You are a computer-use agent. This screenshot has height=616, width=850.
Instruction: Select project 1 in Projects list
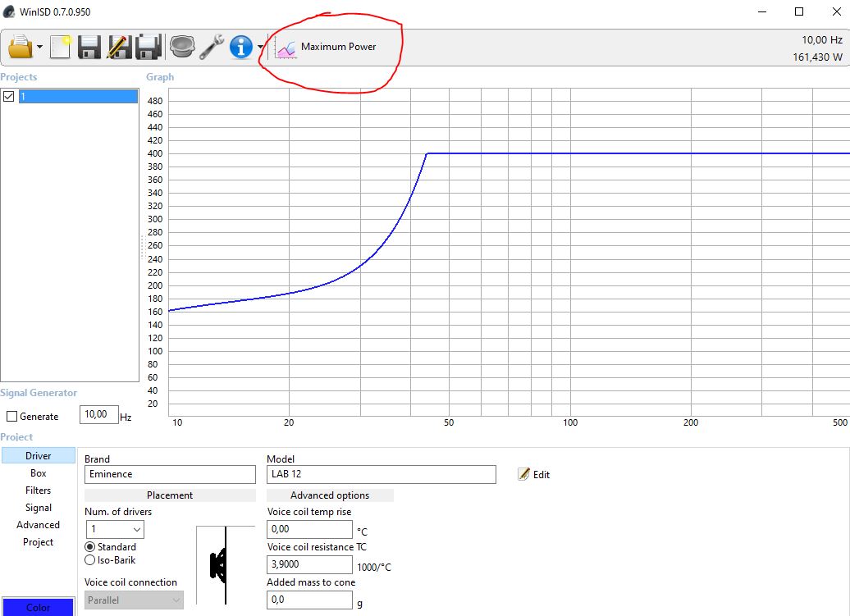point(79,97)
